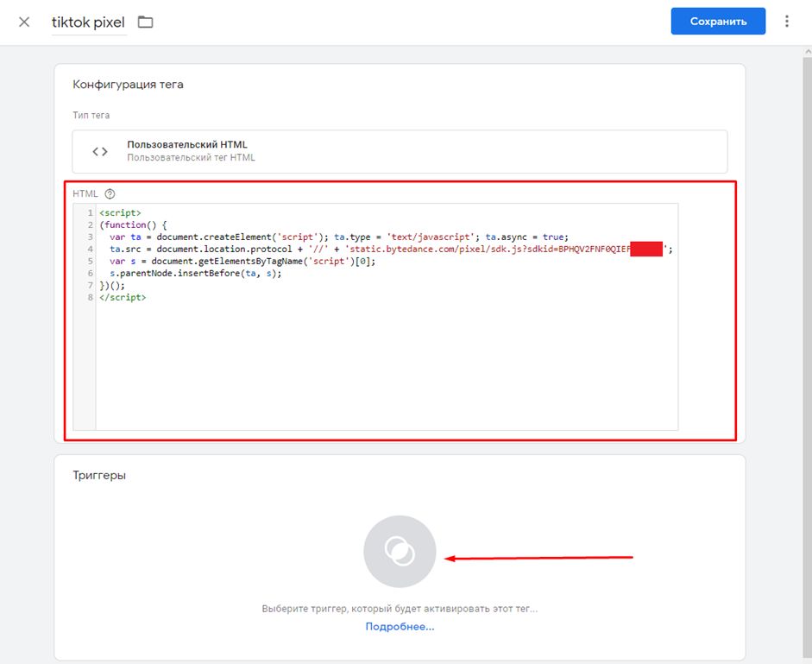The image size is (812, 664).
Task: Click line number 8 in editor gutter
Action: point(90,297)
